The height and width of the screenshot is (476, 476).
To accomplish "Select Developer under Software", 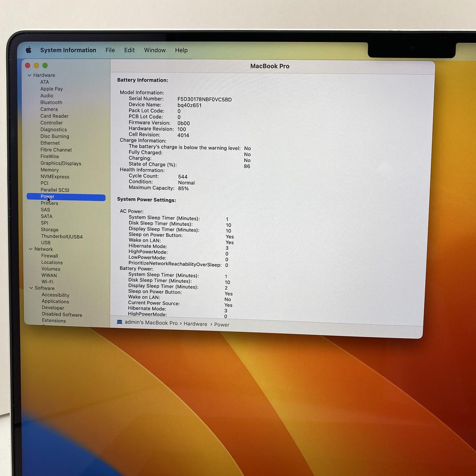I will click(x=53, y=308).
